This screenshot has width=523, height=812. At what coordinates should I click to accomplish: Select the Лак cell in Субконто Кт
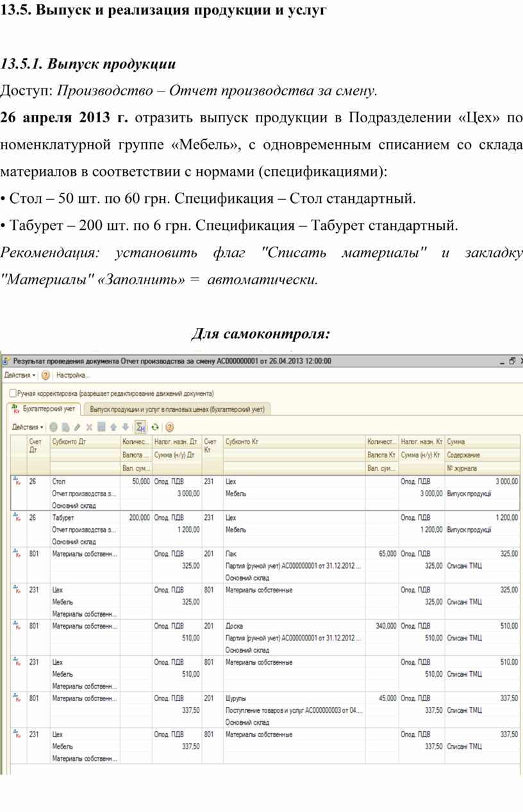[x=294, y=553]
